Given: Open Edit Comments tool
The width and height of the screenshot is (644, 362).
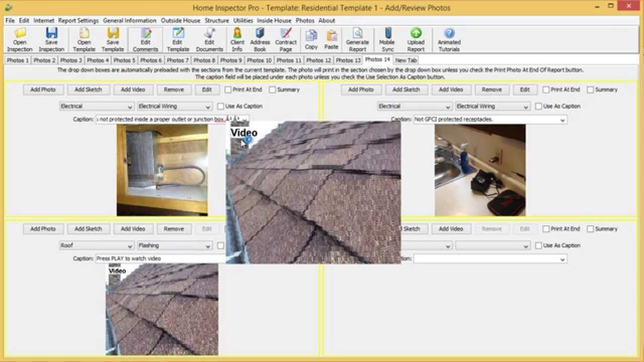Looking at the screenshot, I should [x=145, y=40].
